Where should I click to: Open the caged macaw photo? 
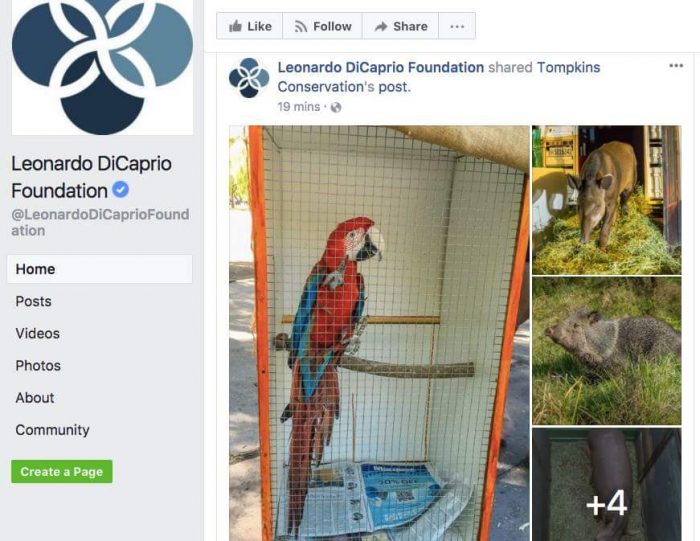coord(379,333)
